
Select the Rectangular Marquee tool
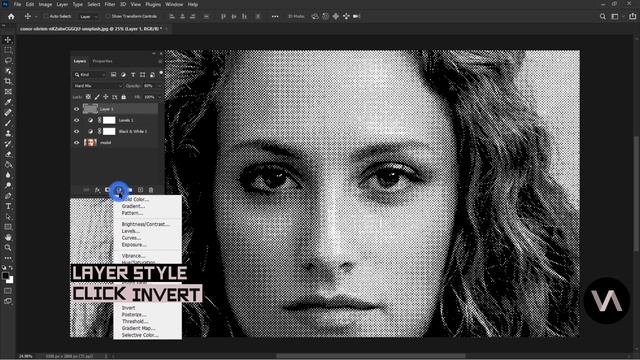click(8, 50)
